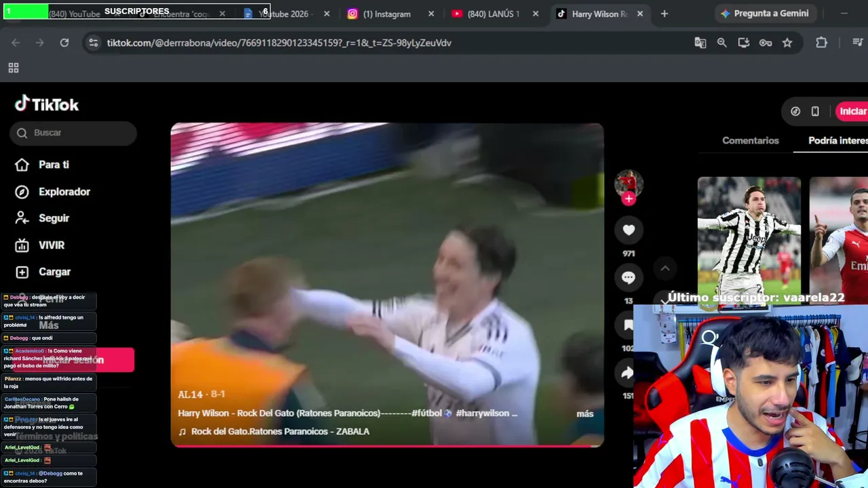
Task: Open the media controls icon in the toolbar
Action: [x=857, y=43]
